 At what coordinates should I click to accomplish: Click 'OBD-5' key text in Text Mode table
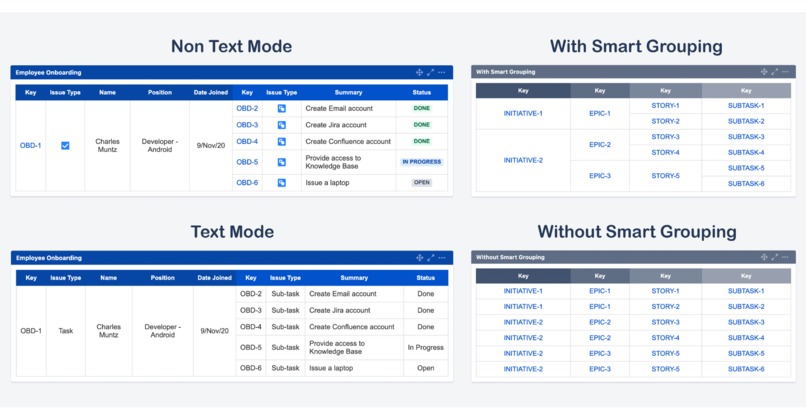251,348
